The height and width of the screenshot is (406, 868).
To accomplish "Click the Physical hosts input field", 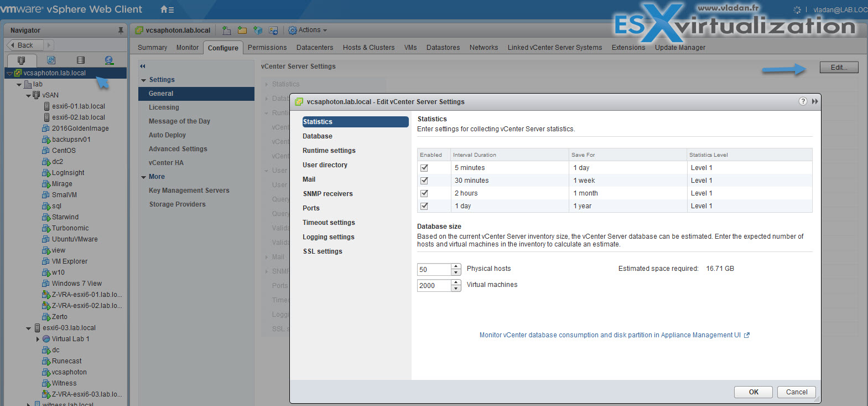I will pos(434,270).
